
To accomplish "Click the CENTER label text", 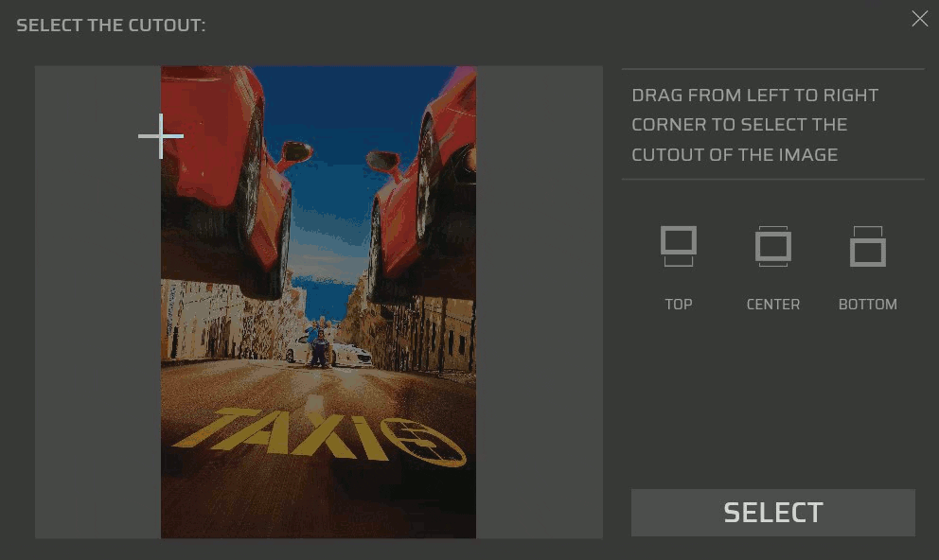I will tap(773, 304).
